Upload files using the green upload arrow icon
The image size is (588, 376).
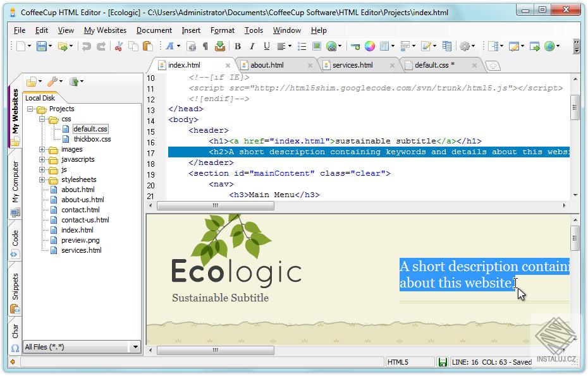click(x=219, y=46)
